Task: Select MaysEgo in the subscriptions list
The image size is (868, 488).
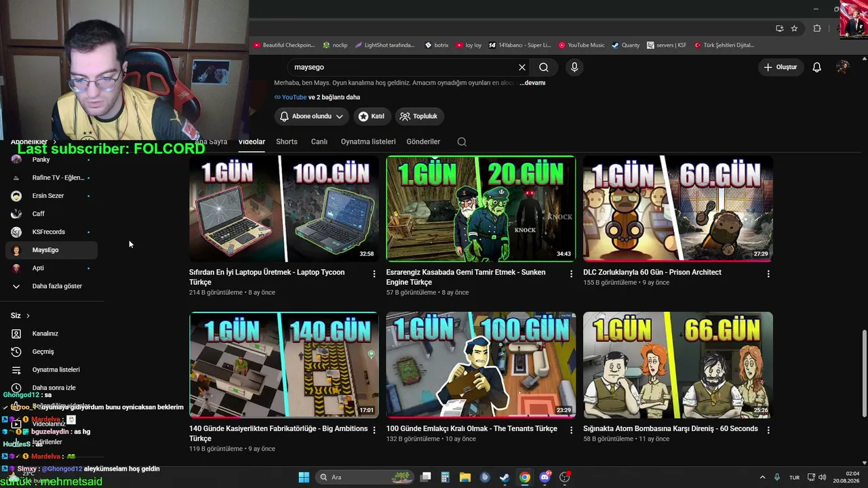Action: pyautogui.click(x=52, y=250)
